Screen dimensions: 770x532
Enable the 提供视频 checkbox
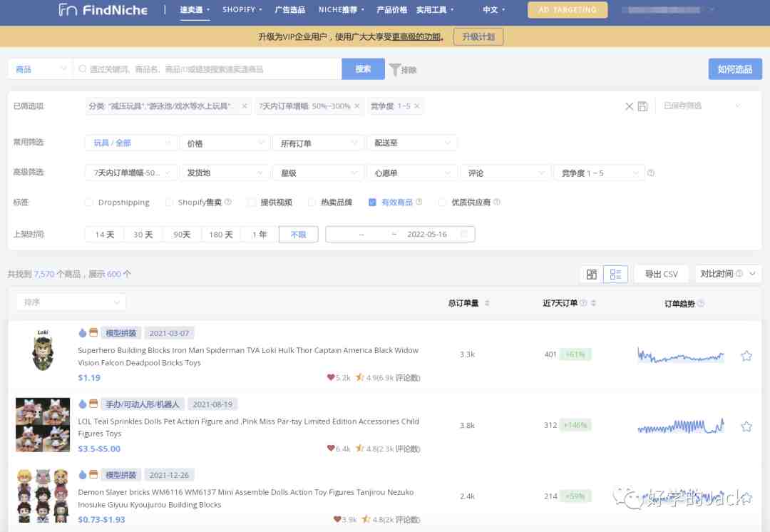[252, 203]
